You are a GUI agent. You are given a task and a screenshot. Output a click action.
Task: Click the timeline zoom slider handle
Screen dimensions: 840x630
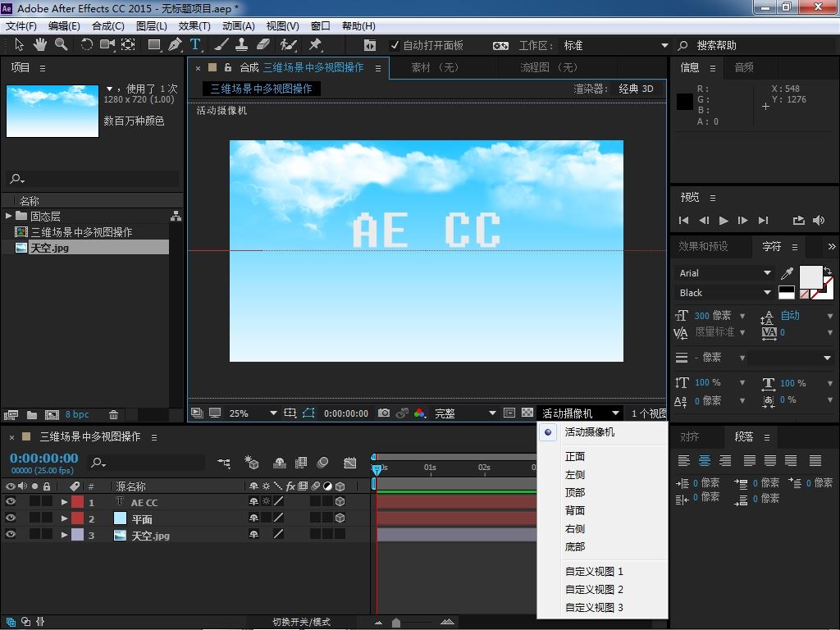[x=396, y=622]
